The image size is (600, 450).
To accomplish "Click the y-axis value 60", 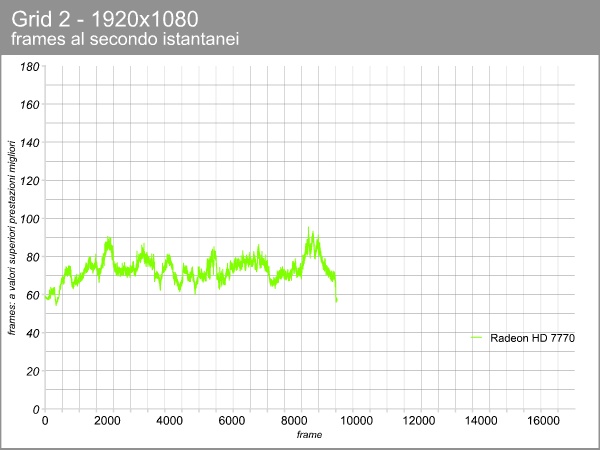I will click(x=33, y=295).
